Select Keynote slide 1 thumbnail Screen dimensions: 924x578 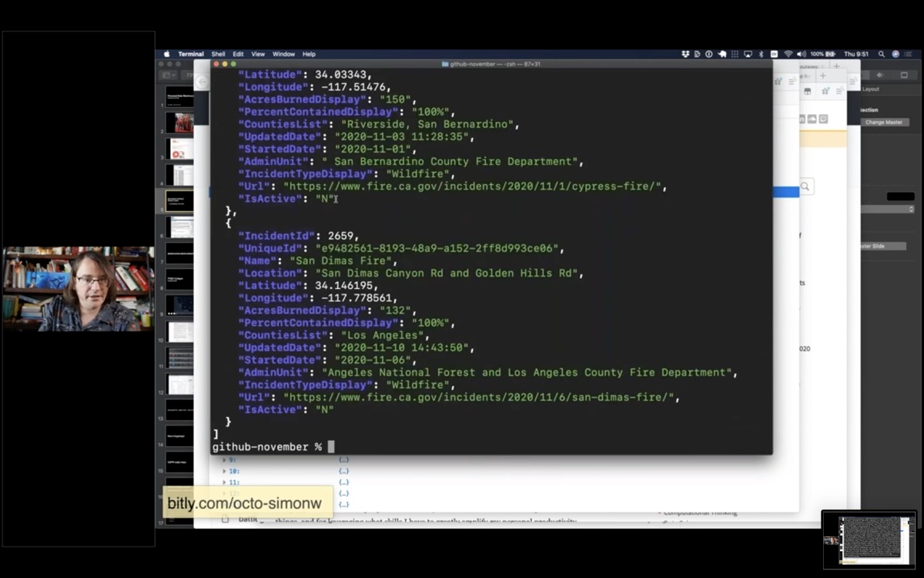tap(179, 96)
